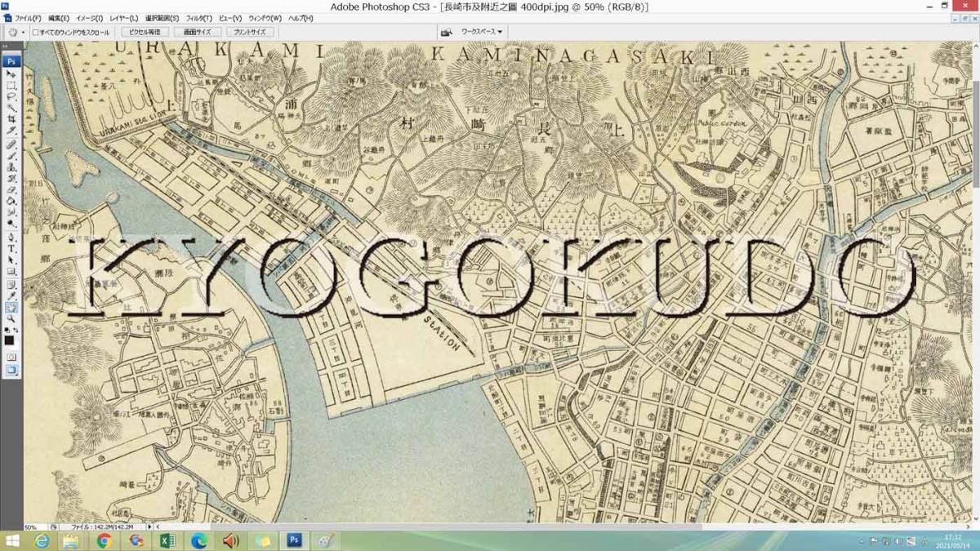Open the ヘルプ(H) menu
980x551 pixels.
coord(301,18)
